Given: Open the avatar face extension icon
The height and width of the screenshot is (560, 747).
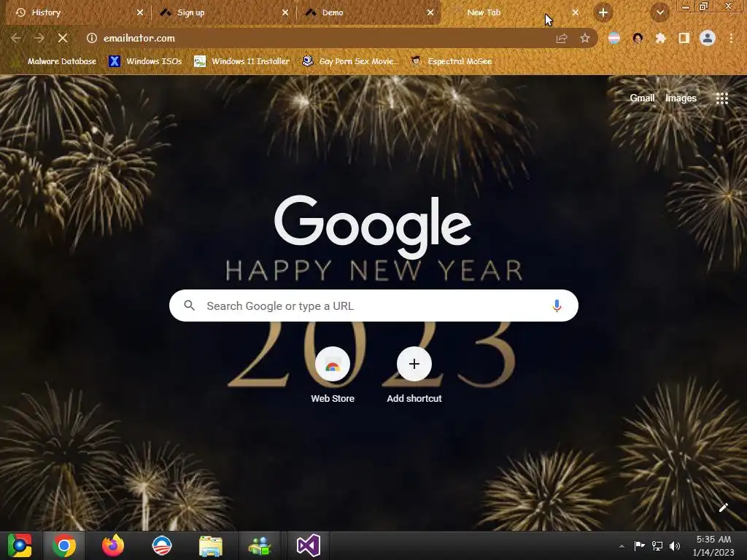Looking at the screenshot, I should coord(638,38).
